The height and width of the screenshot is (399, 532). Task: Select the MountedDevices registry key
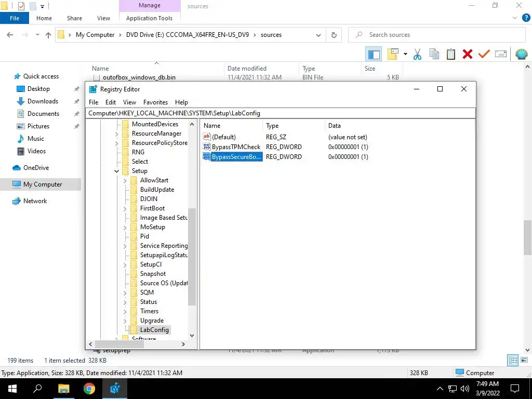(155, 124)
